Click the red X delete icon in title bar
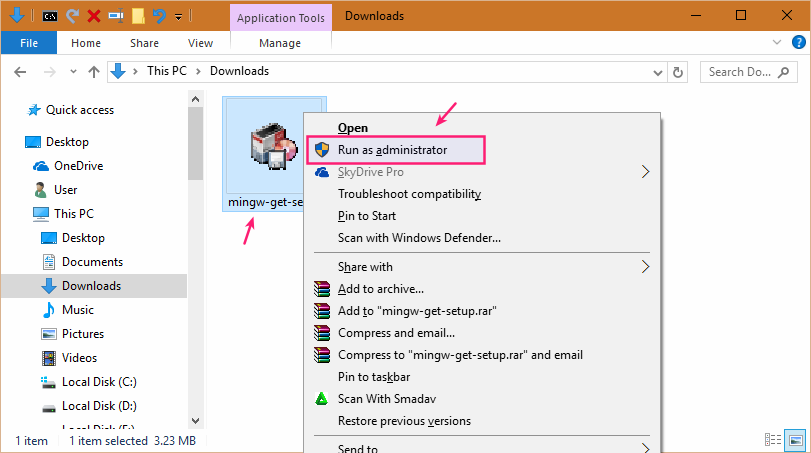Image resolution: width=811 pixels, height=453 pixels. point(93,16)
